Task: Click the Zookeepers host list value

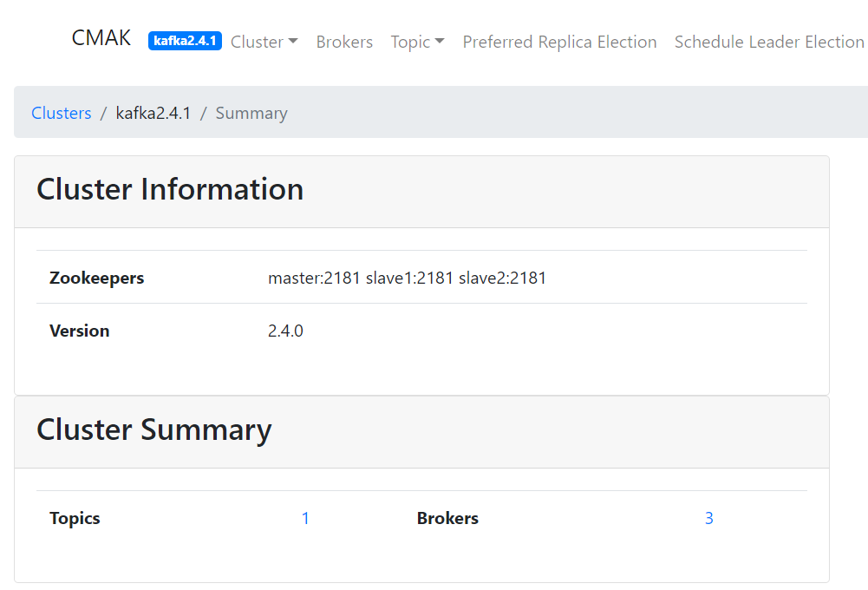Action: click(407, 278)
